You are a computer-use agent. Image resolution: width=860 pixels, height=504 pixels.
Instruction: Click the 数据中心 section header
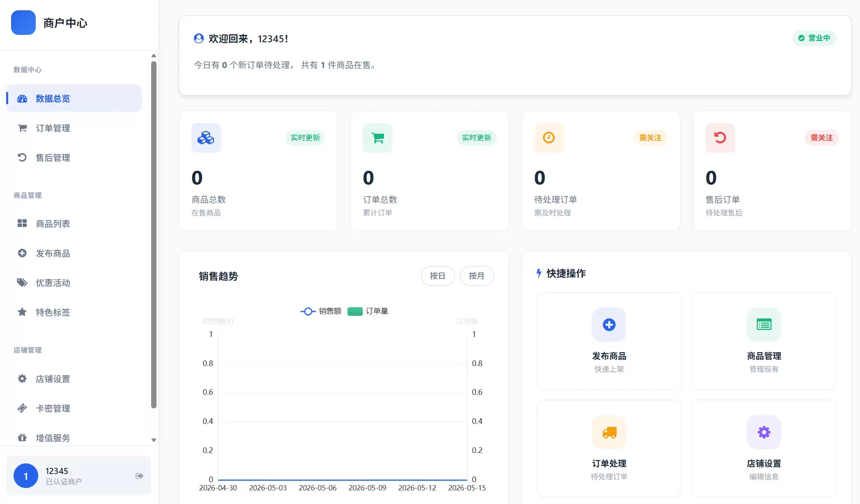28,70
